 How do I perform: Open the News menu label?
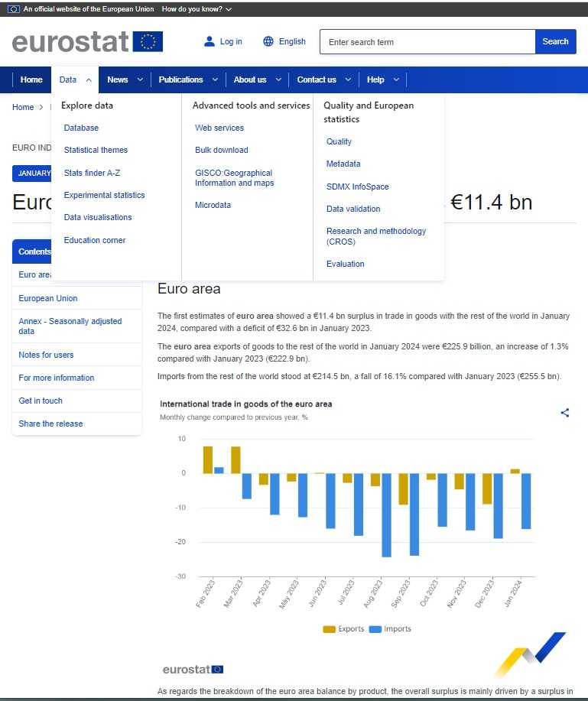click(x=118, y=80)
